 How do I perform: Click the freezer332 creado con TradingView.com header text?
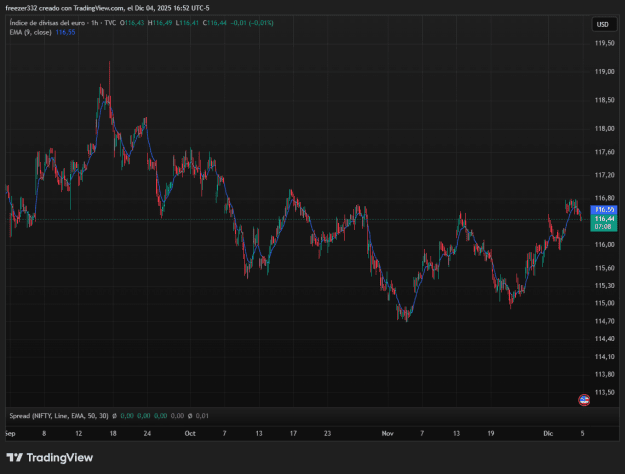[x=65, y=8]
